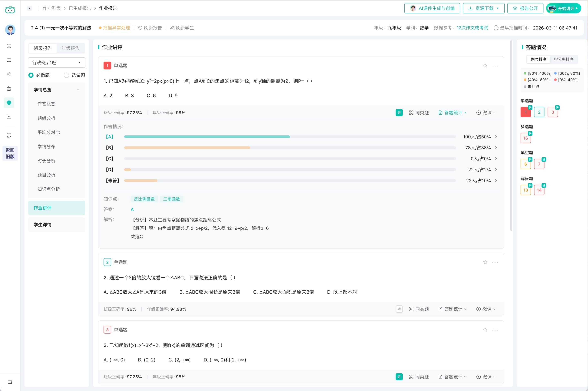Viewport: 588px width, 391px height.
Task: Expand 微课 for question 3
Action: click(x=486, y=376)
